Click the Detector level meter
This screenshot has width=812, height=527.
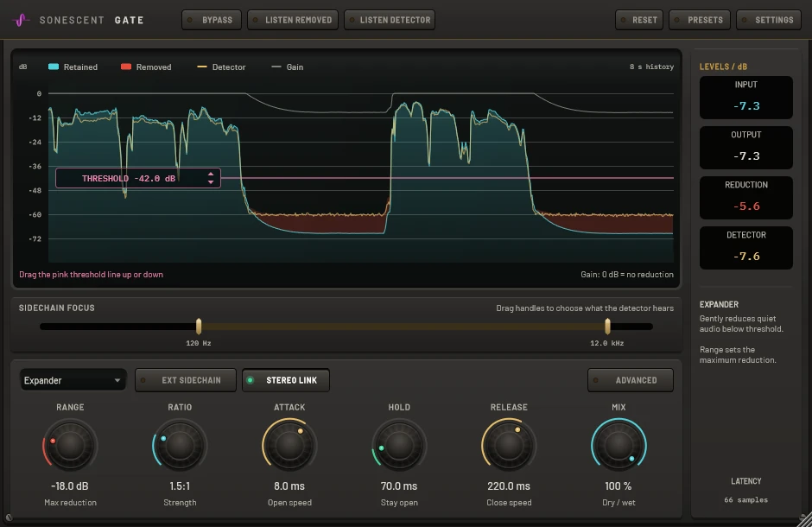point(746,248)
